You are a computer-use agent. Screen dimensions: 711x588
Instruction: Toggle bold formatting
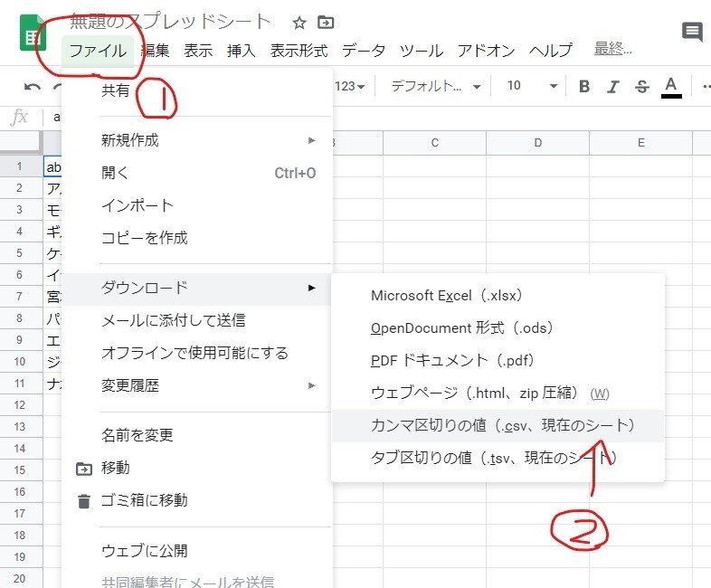584,86
